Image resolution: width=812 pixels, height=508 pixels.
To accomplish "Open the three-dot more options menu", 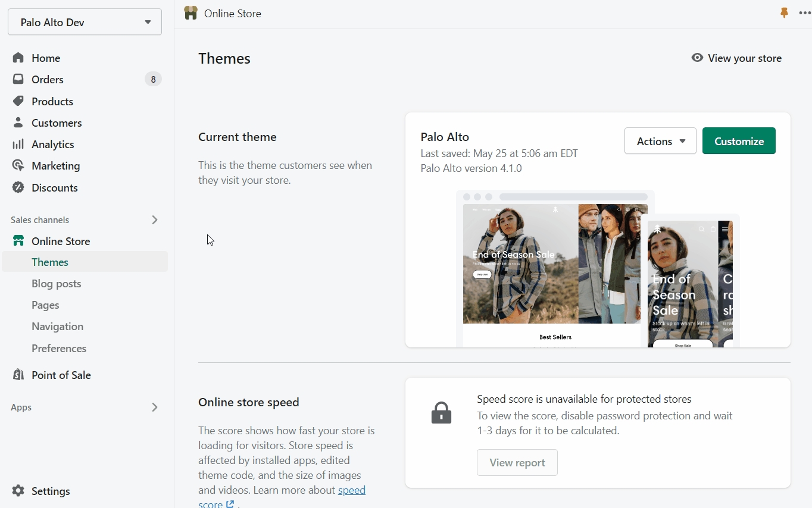I will pyautogui.click(x=804, y=13).
